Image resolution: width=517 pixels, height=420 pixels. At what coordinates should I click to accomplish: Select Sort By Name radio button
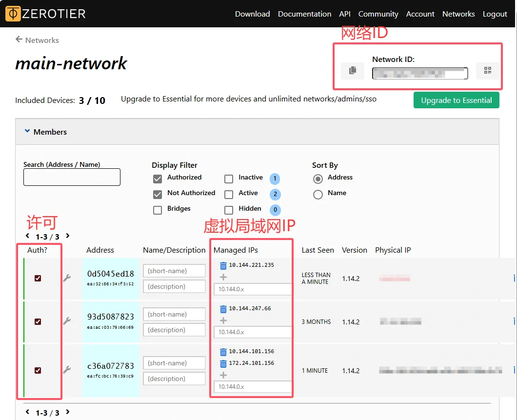click(x=318, y=194)
